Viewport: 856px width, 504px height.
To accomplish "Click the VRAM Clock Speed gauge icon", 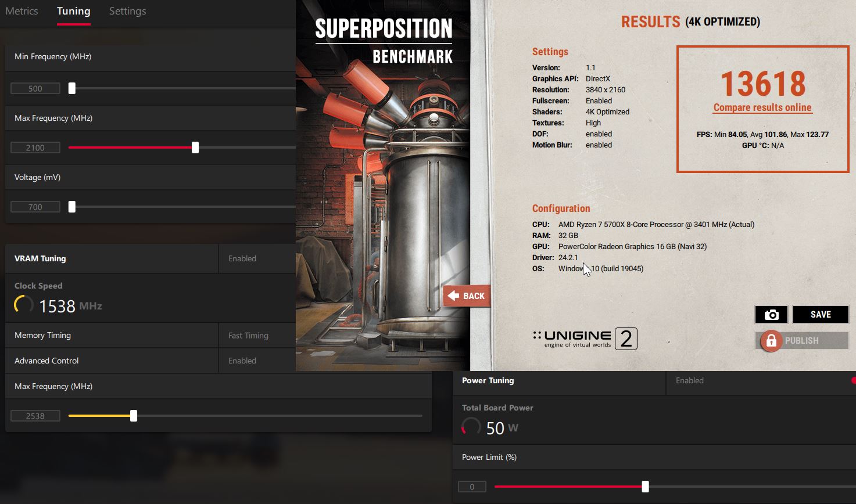I will pyautogui.click(x=24, y=305).
